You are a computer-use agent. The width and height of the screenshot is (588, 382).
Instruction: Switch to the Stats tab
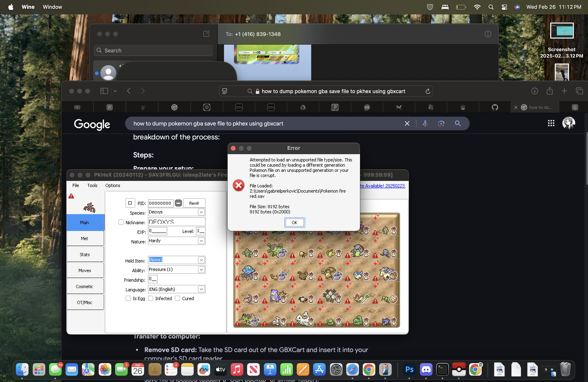click(x=85, y=254)
